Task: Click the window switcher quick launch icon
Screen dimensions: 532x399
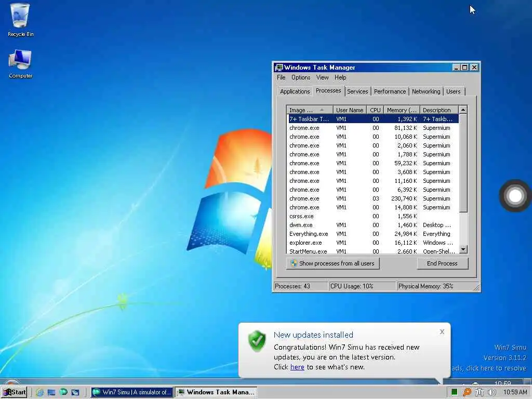Action: pyautogui.click(x=75, y=392)
